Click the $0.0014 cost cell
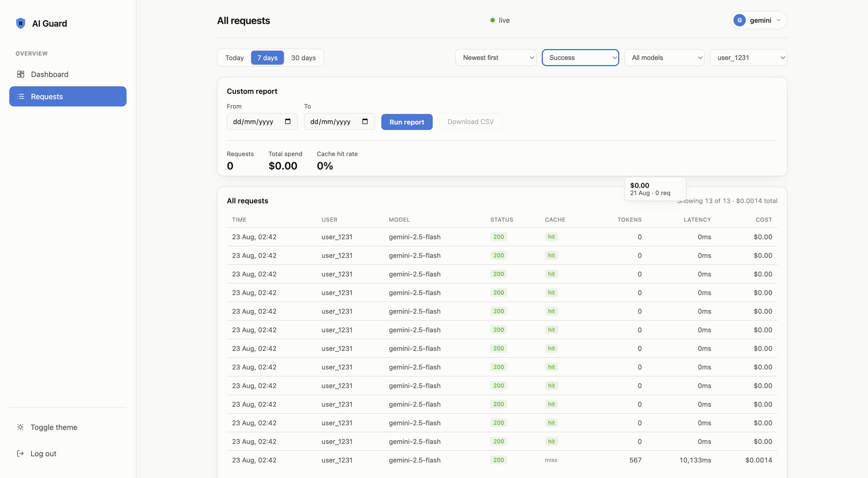Image resolution: width=868 pixels, height=478 pixels. [758, 460]
